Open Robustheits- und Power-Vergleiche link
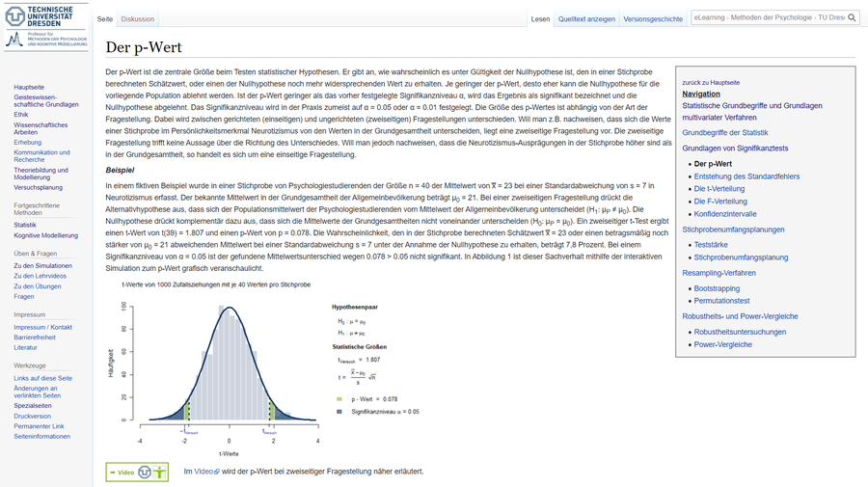Viewport: 868px width, 487px height. [740, 316]
